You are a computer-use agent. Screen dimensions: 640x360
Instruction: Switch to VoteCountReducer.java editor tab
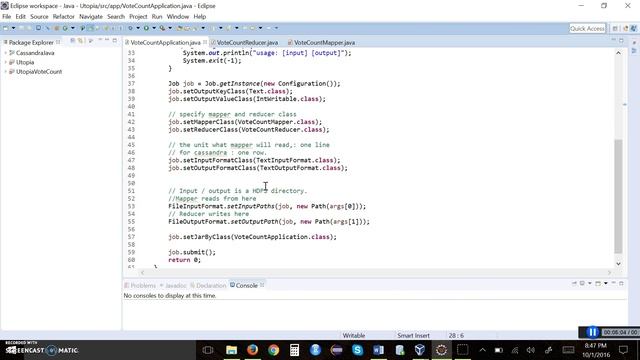[x=247, y=42]
